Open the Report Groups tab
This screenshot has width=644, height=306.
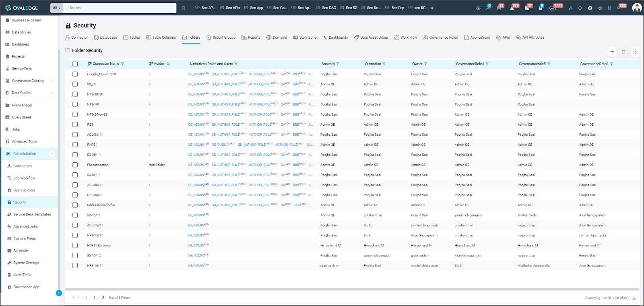(x=221, y=37)
